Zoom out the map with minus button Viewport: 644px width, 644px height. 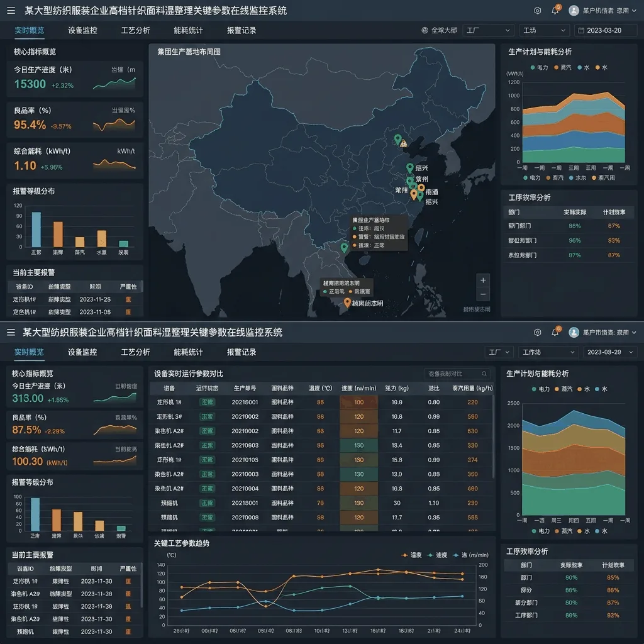click(483, 294)
